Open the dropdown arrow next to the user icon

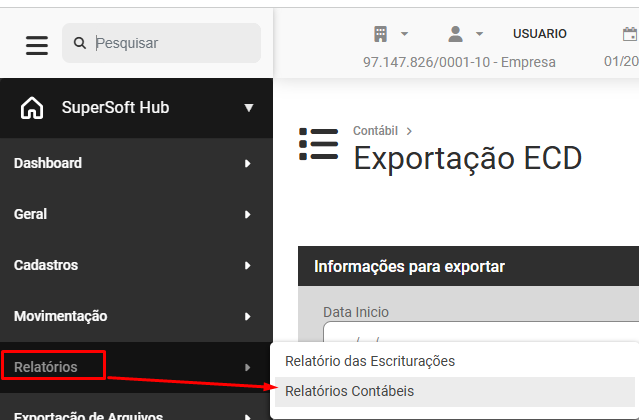(x=480, y=34)
